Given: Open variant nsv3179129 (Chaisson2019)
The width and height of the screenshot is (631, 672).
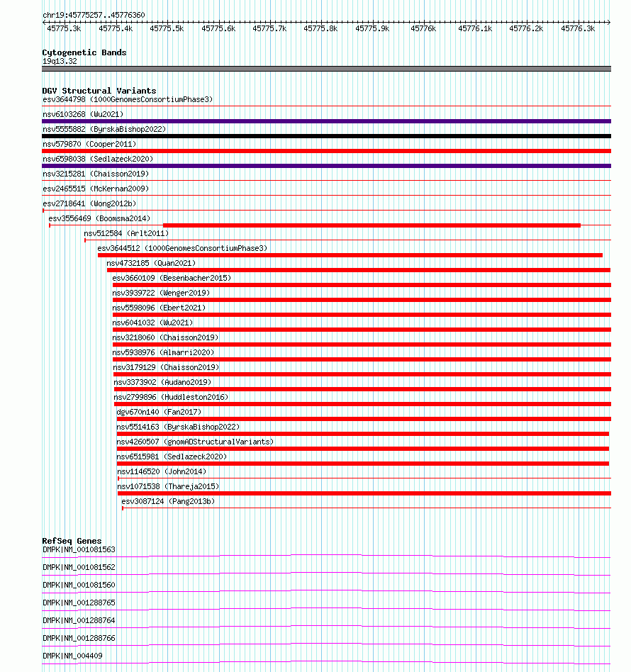Looking at the screenshot, I should tap(166, 367).
